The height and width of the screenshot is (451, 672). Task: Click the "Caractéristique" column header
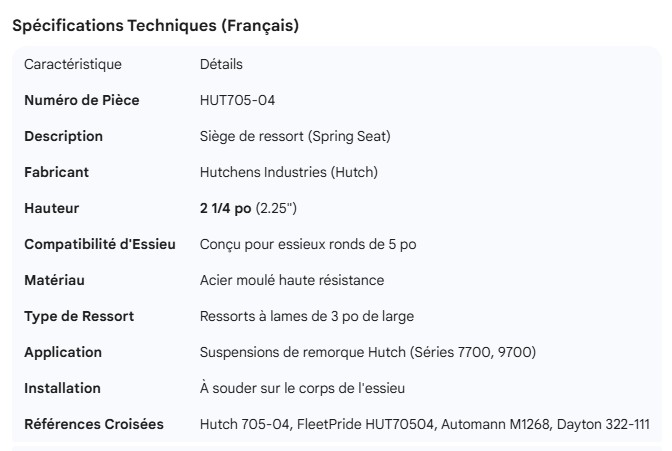coord(72,65)
